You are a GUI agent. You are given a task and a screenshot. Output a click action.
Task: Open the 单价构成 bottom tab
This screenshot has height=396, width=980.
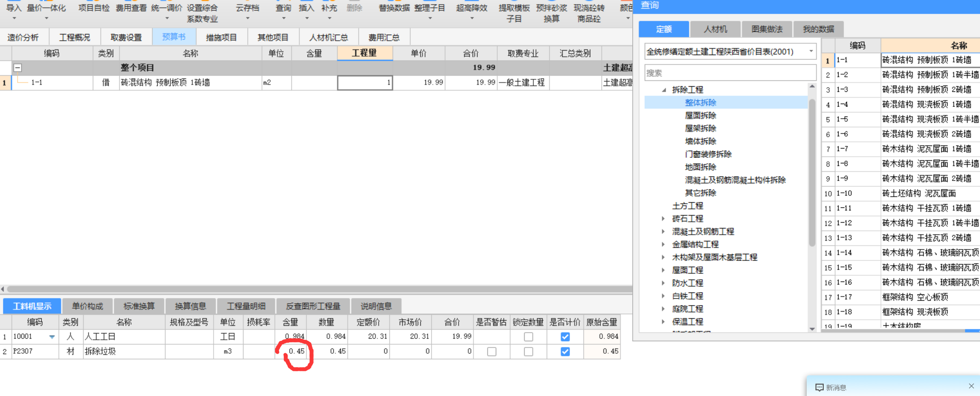coord(87,306)
